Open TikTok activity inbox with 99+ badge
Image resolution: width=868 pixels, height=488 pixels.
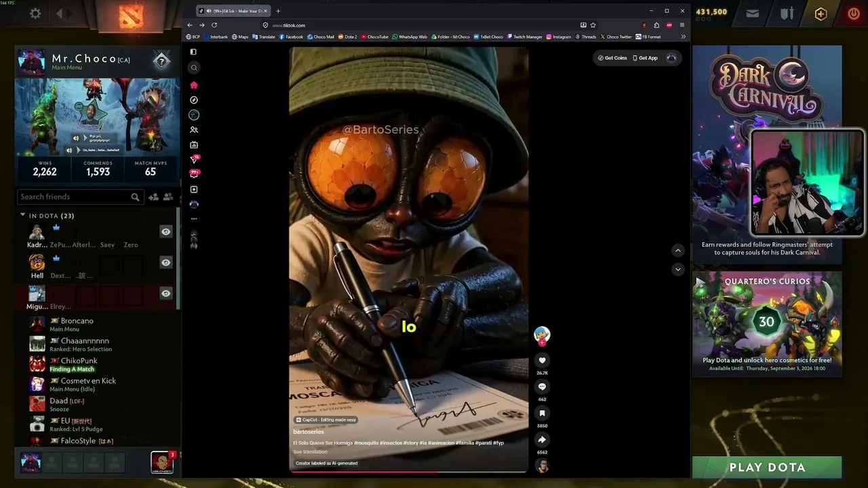pyautogui.click(x=194, y=174)
